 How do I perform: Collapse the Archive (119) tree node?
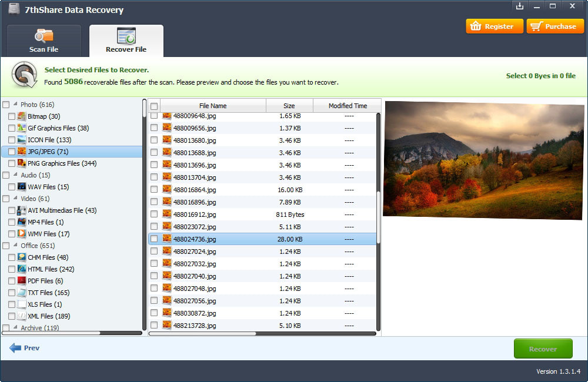(x=15, y=327)
